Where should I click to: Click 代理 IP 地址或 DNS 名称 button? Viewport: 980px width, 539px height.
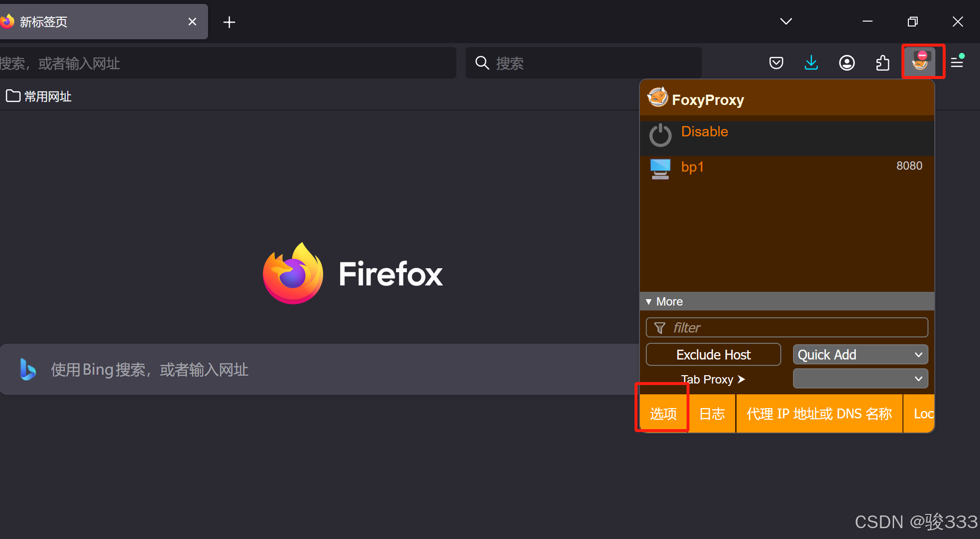pos(819,414)
